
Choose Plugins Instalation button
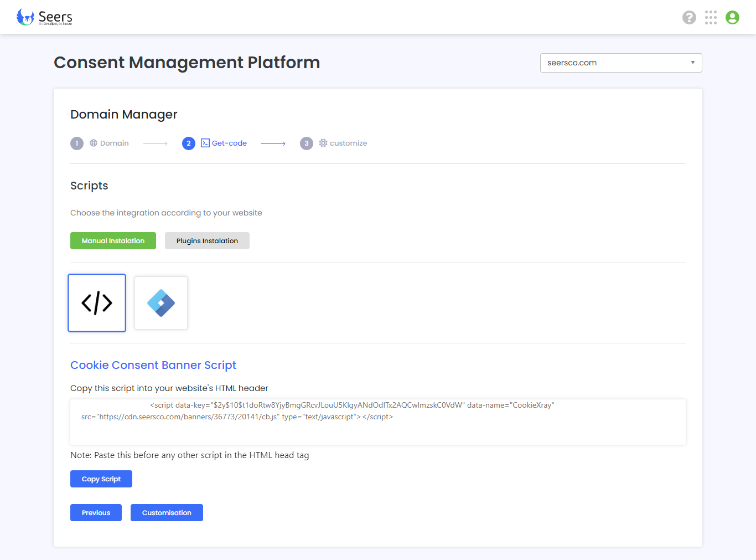tap(207, 241)
